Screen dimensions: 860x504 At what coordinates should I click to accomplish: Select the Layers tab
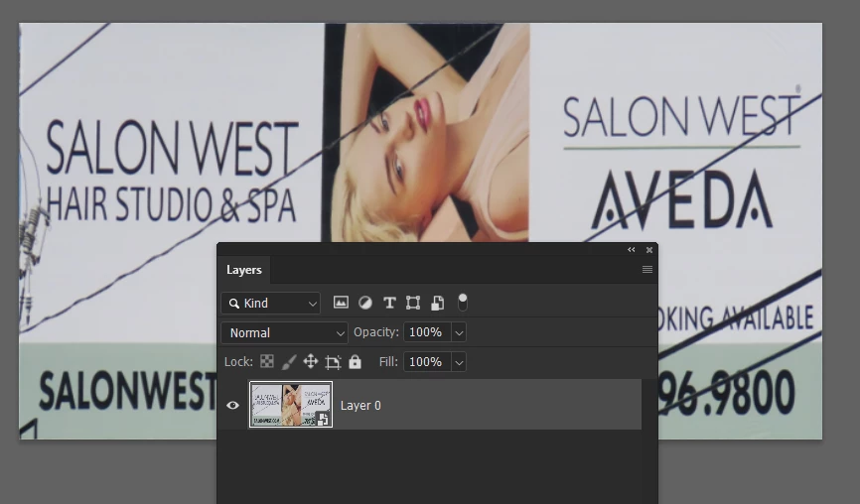pos(244,270)
